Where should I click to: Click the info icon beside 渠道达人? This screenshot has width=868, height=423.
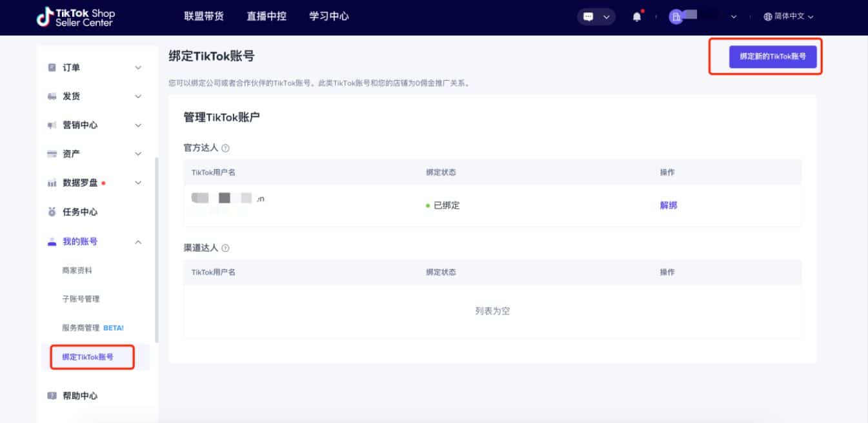pyautogui.click(x=225, y=249)
